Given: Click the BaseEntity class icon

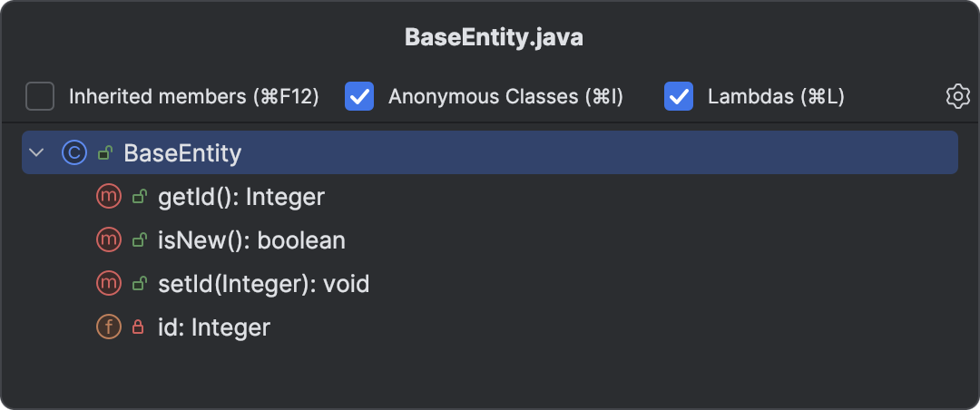Looking at the screenshot, I should point(73,152).
